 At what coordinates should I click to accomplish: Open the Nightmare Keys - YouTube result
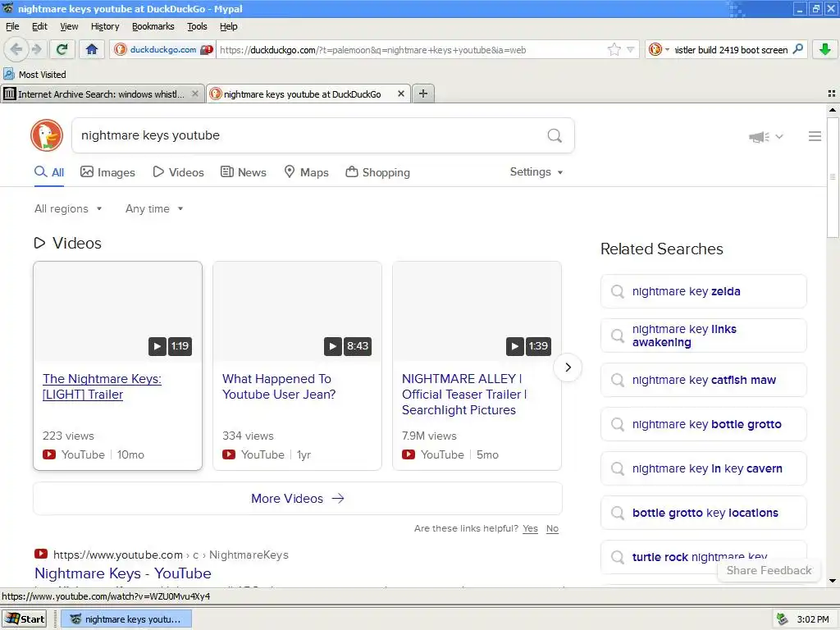[123, 573]
